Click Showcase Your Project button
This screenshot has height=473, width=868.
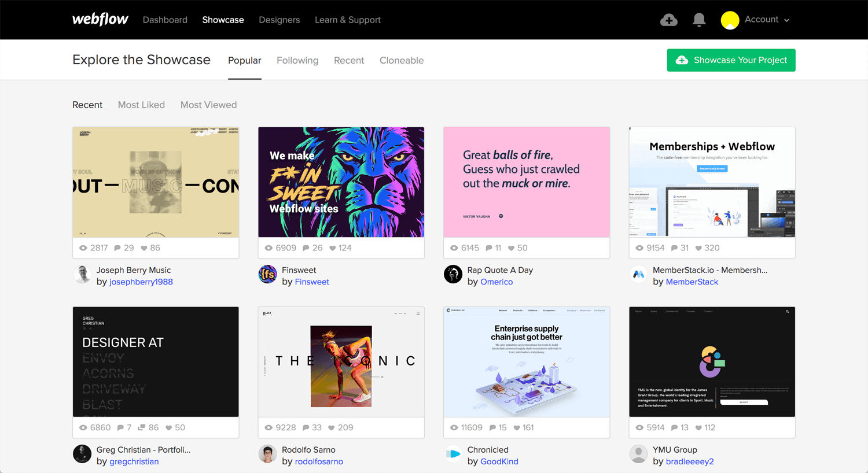[x=731, y=60]
